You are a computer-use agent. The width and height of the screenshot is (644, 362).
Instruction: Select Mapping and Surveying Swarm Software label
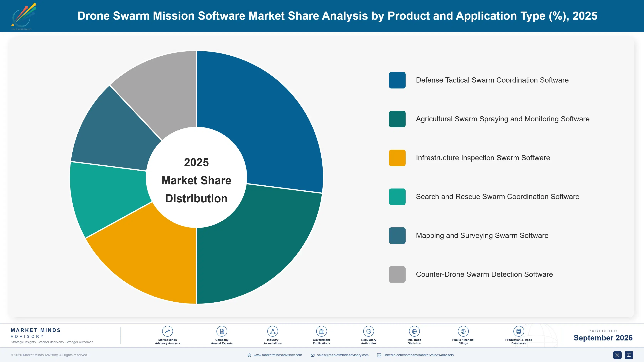point(482,236)
